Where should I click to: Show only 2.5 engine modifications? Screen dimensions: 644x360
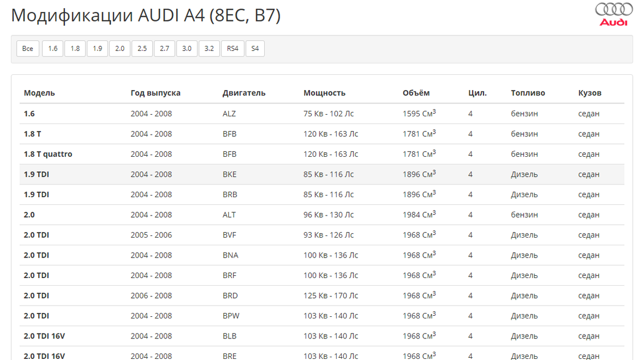pos(142,49)
